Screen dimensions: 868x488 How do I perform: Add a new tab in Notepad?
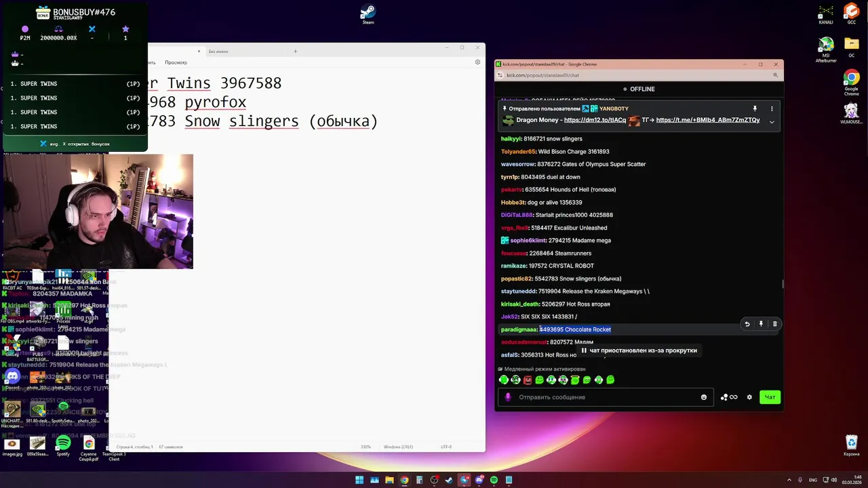295,52
